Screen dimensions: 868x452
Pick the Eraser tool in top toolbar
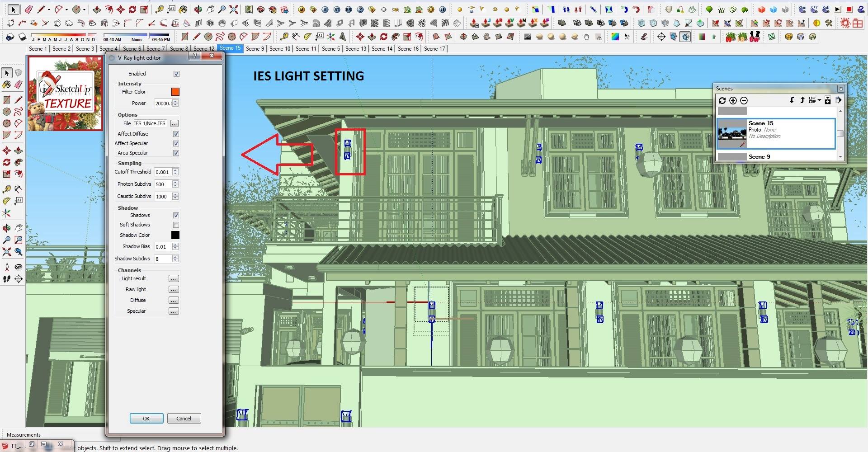pos(29,9)
